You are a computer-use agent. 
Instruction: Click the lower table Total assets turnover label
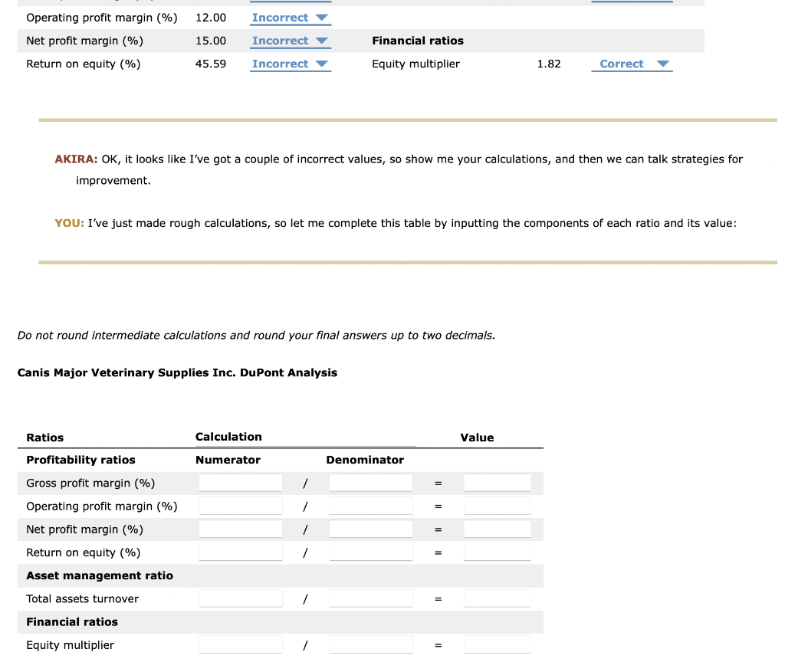83,598
